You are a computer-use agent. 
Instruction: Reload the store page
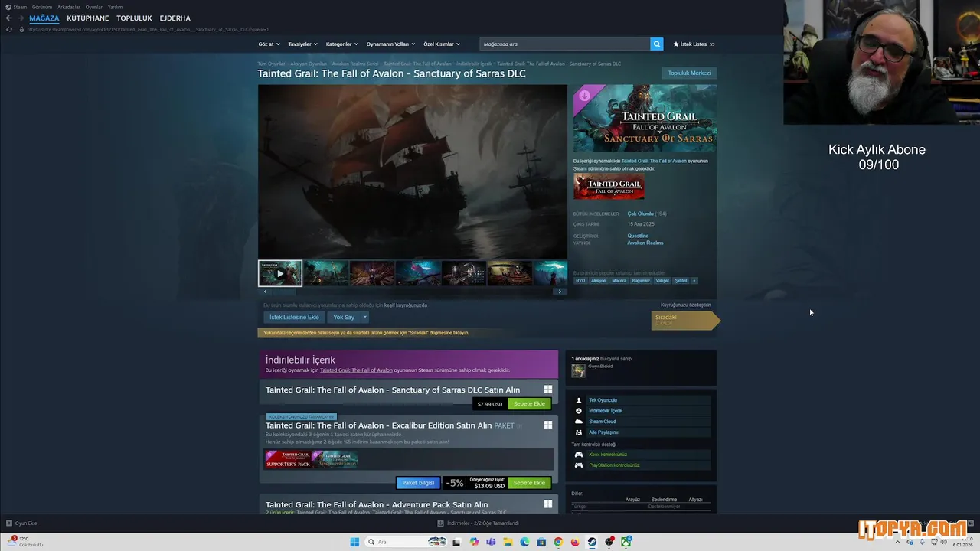coord(9,29)
